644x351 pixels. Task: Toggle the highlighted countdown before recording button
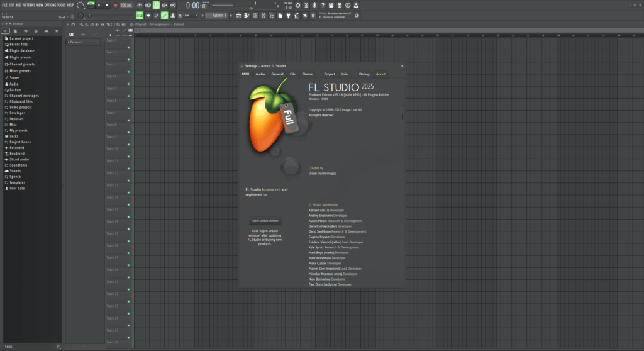(x=156, y=5)
